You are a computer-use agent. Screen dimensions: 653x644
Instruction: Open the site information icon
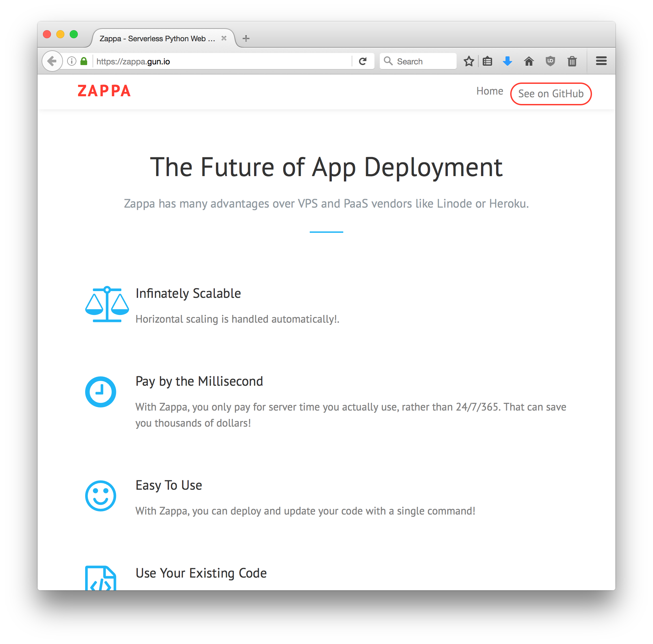[72, 61]
